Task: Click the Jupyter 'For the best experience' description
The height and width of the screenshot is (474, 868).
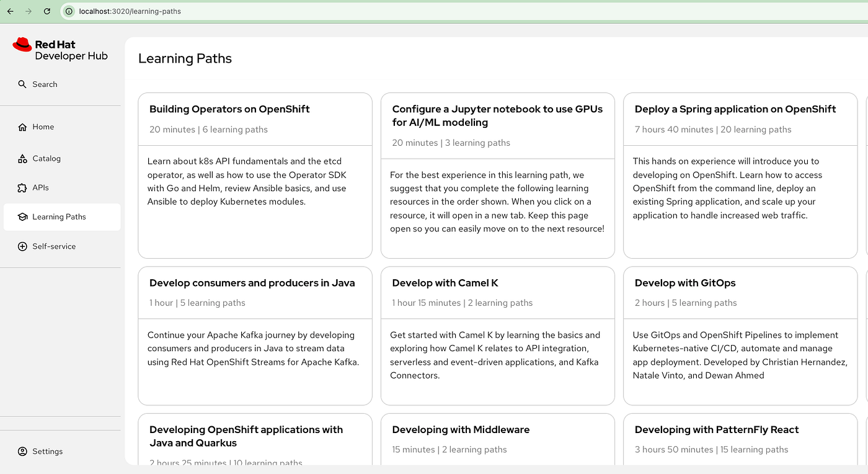Action: [497, 202]
